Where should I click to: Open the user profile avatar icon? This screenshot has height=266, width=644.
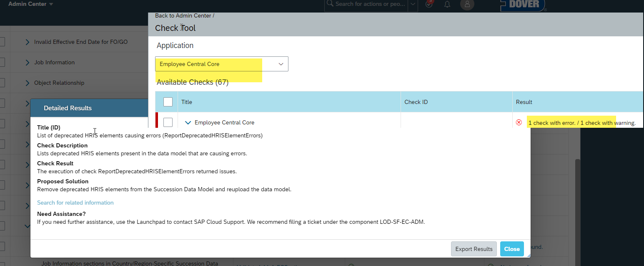467,4
